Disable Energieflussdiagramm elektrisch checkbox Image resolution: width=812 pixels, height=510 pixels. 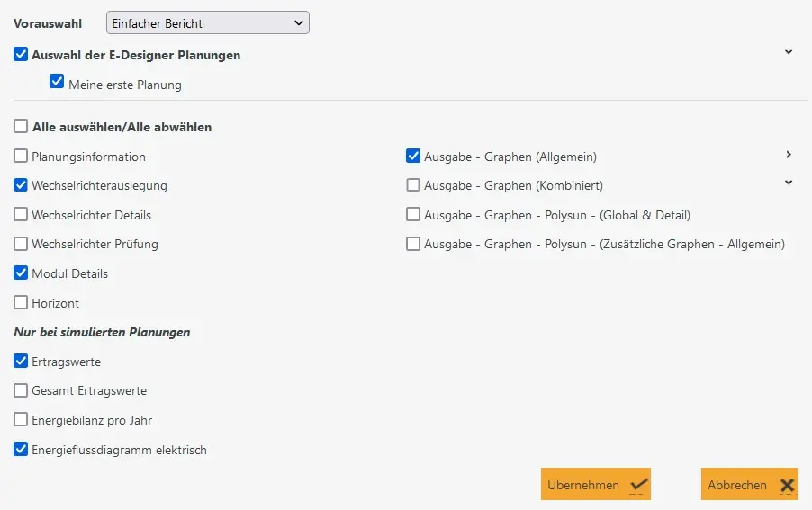[21, 449]
